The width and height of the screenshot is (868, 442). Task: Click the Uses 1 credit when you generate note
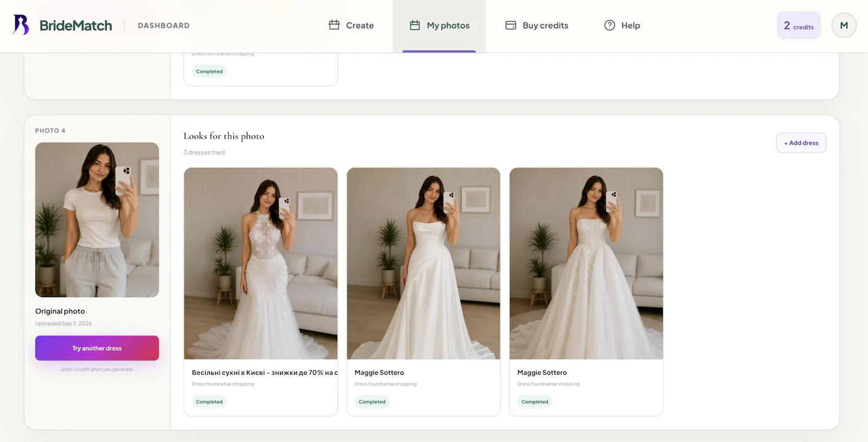(x=97, y=369)
